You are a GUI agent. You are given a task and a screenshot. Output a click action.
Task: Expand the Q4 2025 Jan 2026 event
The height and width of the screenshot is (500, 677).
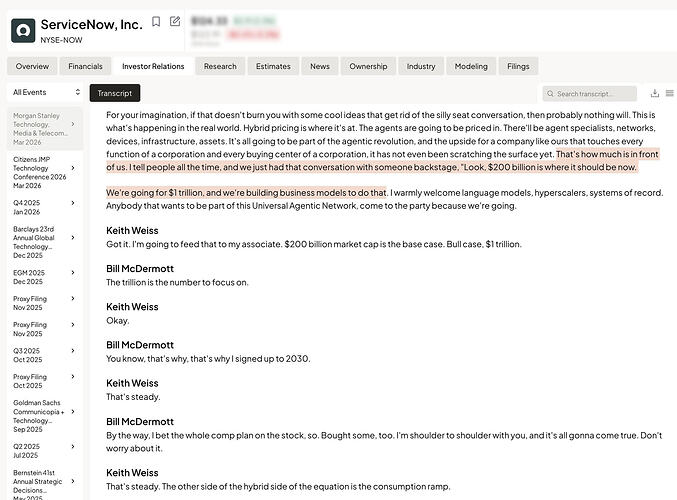73,203
